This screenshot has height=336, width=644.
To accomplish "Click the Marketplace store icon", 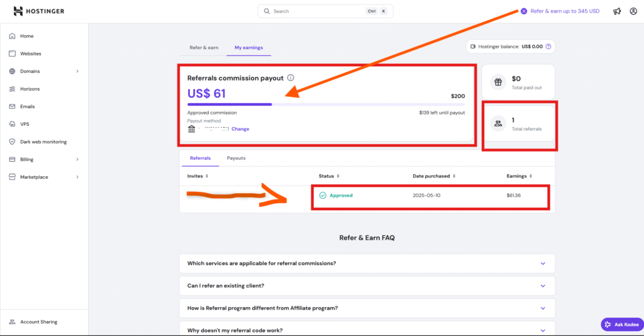I will pyautogui.click(x=13, y=177).
